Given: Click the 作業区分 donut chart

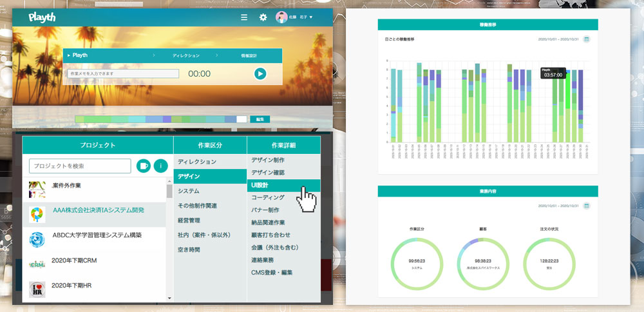Looking at the screenshot, I should [x=417, y=264].
